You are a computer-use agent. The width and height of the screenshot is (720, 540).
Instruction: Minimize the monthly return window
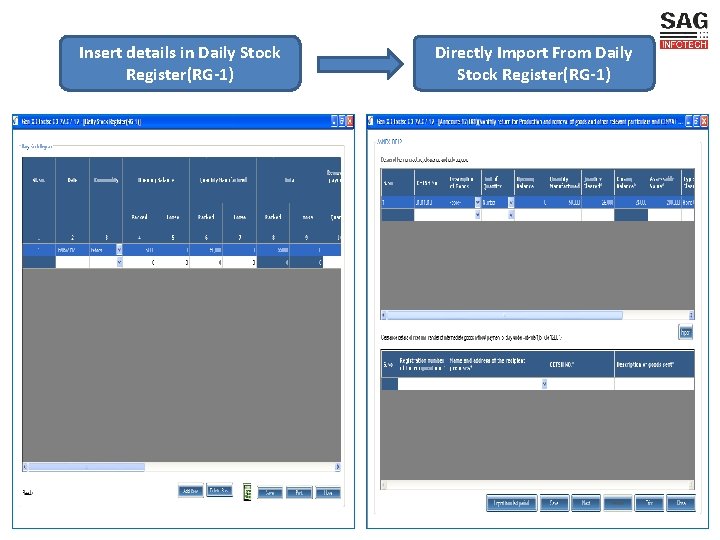pos(688,121)
